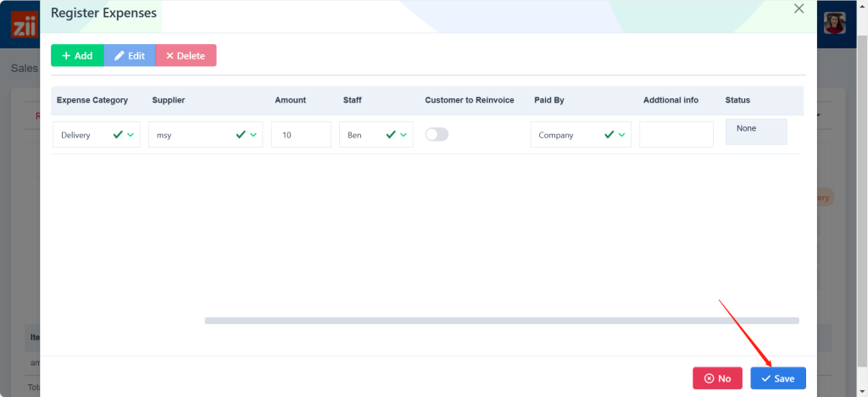Image resolution: width=868 pixels, height=397 pixels.
Task: Click the Add expense button
Action: [77, 55]
